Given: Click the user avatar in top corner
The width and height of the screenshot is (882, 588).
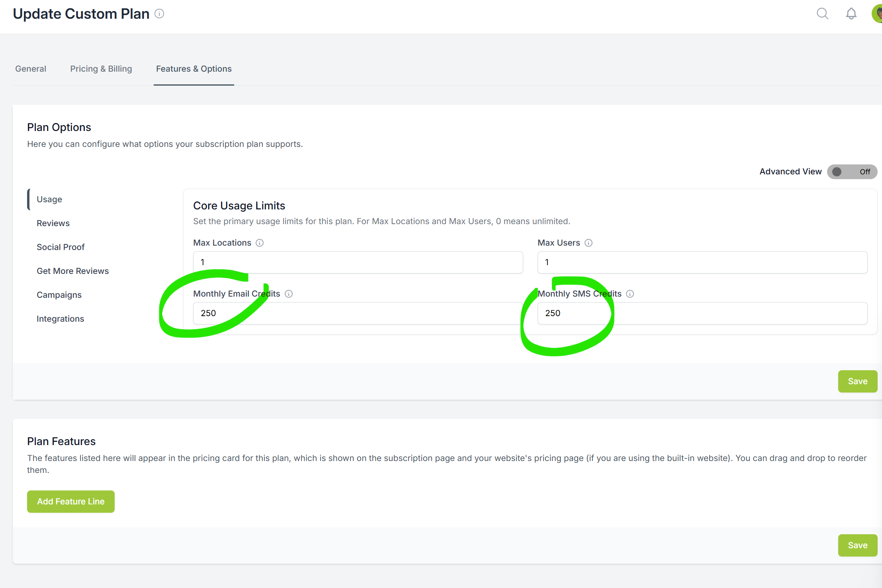Looking at the screenshot, I should (877, 14).
